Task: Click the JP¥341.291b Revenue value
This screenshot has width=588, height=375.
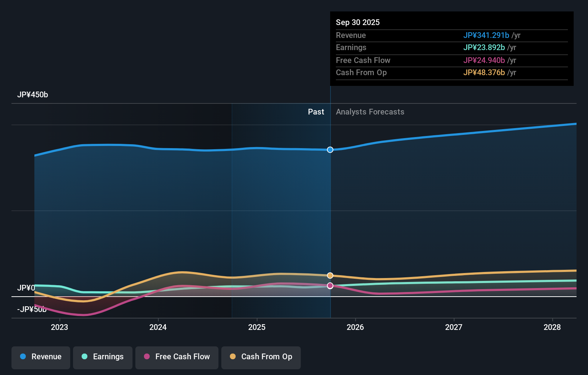Action: click(x=486, y=35)
